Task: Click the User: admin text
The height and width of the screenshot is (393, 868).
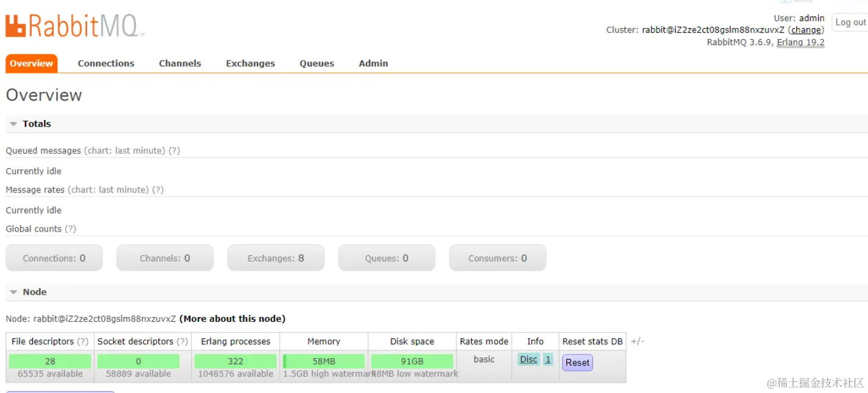Action: [x=799, y=18]
